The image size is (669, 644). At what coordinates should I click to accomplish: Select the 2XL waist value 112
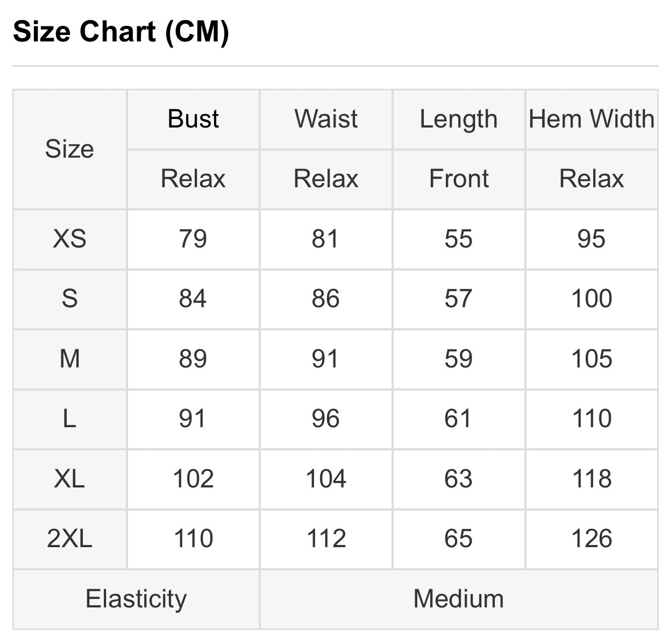[326, 539]
